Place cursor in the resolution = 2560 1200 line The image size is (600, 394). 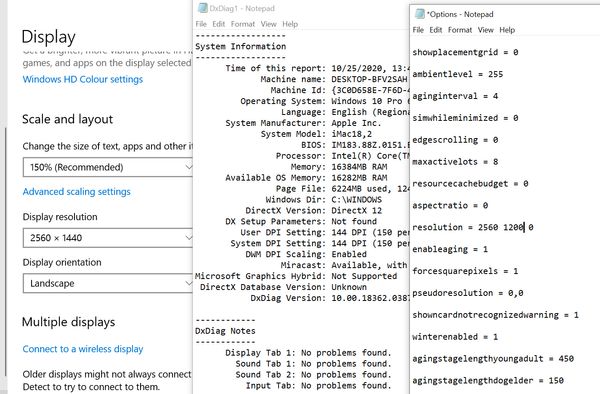point(473,227)
